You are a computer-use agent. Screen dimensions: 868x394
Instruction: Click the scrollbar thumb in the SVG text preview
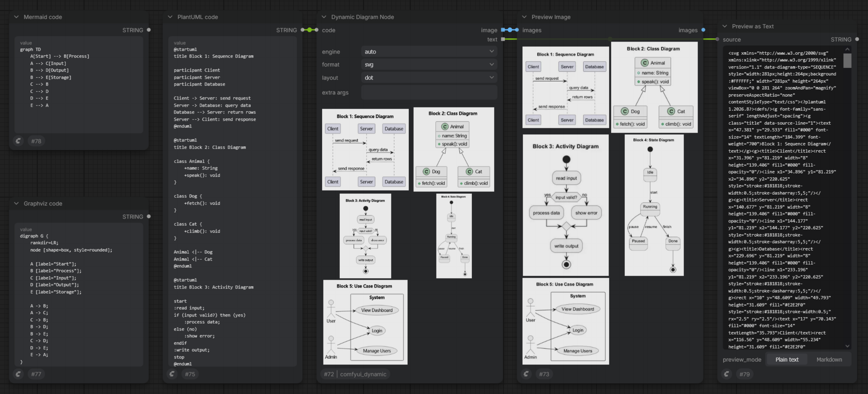tap(847, 60)
